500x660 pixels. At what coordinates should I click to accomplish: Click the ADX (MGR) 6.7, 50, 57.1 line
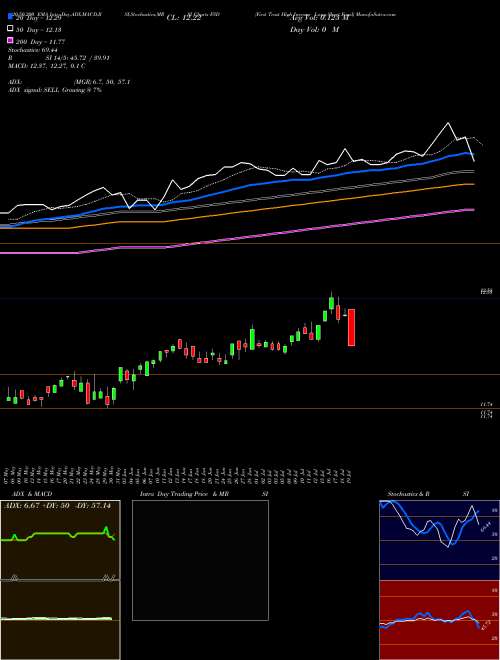coord(69,82)
